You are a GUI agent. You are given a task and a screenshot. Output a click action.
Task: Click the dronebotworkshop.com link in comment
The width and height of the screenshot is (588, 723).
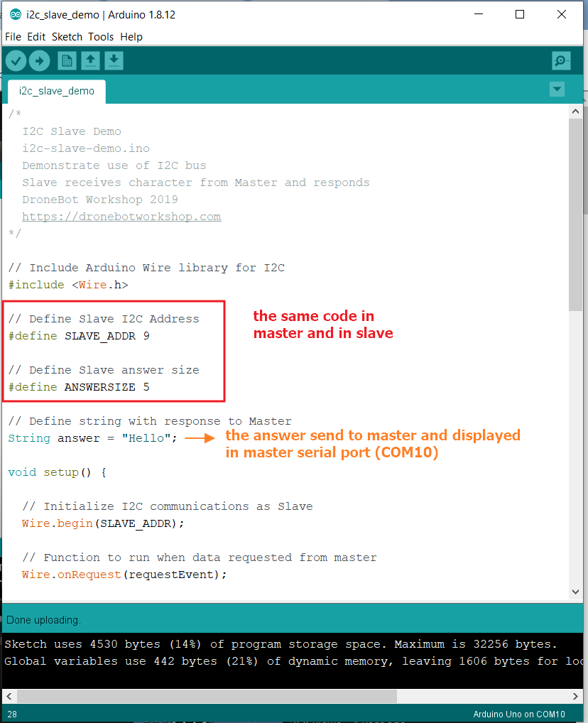click(121, 217)
